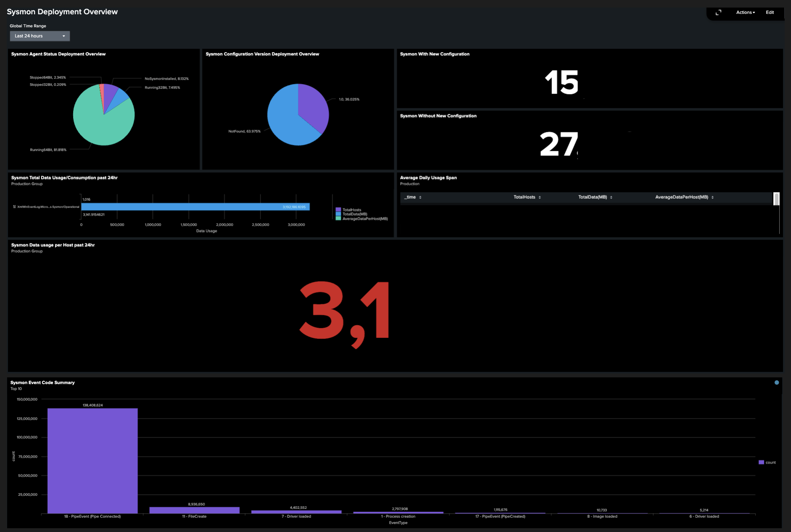Viewport: 791px width, 532px height.
Task: Click the 17 - PipeEvent (PipeCreated) axis label
Action: click(x=500, y=516)
